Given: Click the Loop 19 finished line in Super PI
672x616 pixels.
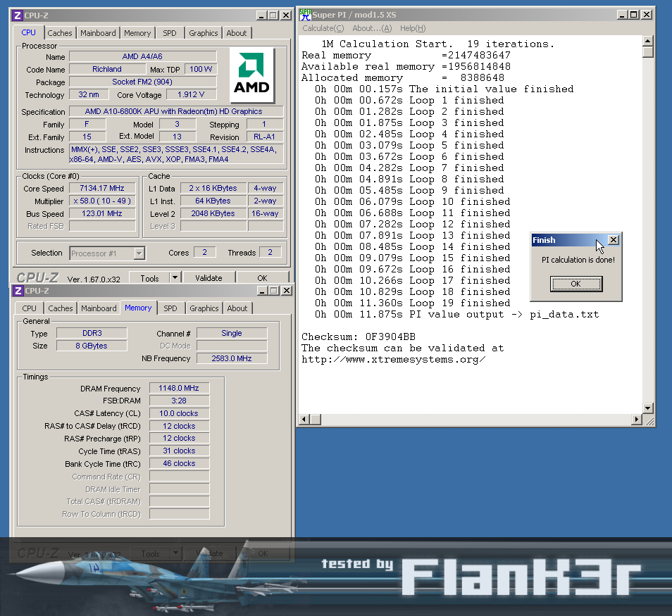Looking at the screenshot, I should click(412, 303).
